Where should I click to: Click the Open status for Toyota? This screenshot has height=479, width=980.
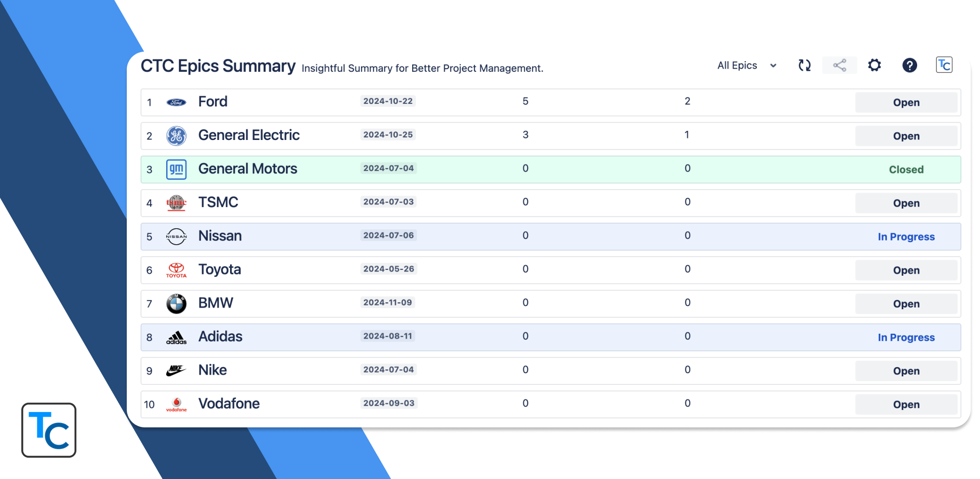click(x=906, y=270)
